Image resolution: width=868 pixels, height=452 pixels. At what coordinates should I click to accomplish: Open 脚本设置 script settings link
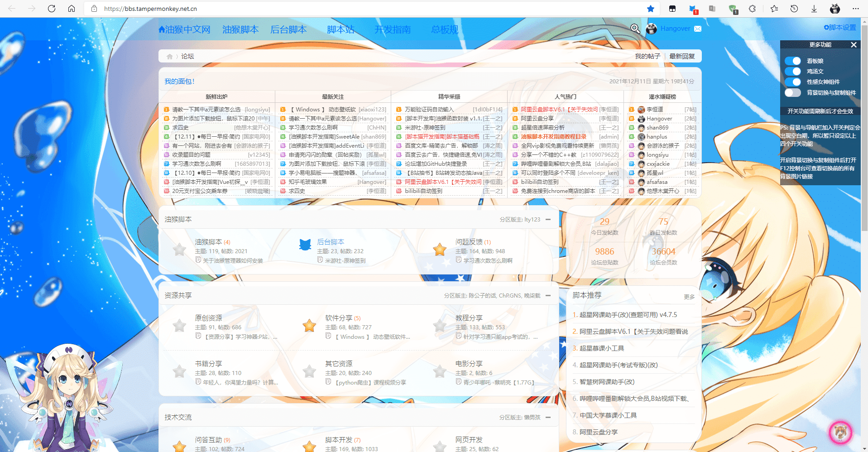click(840, 27)
